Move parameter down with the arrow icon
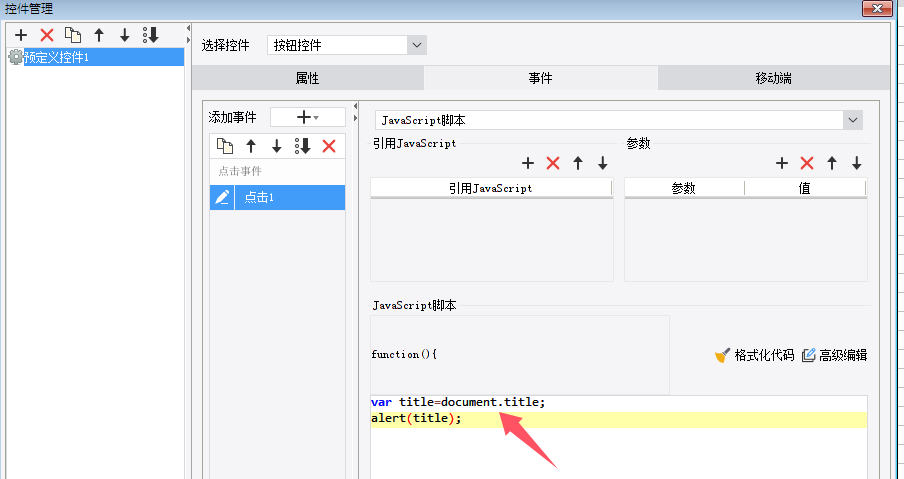 coord(857,163)
